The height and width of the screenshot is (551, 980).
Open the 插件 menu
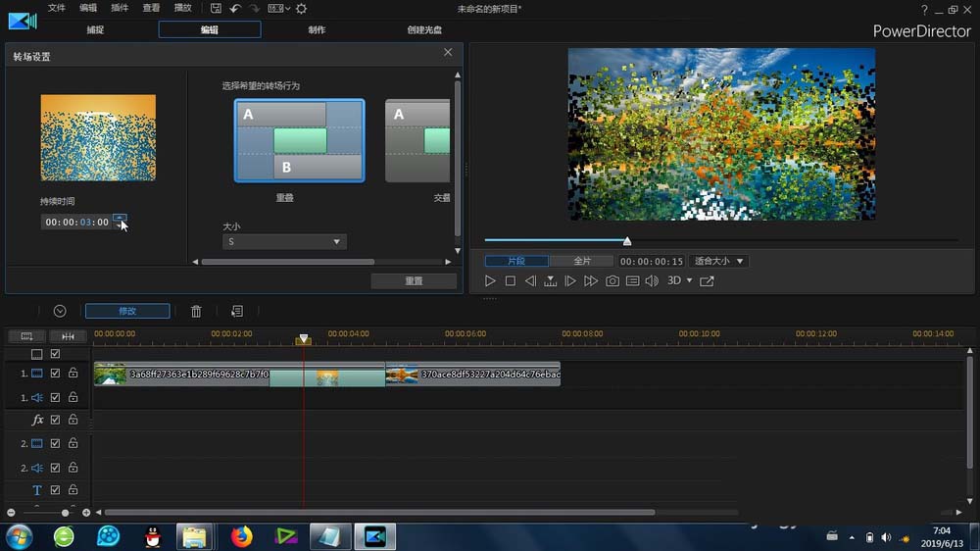(120, 8)
